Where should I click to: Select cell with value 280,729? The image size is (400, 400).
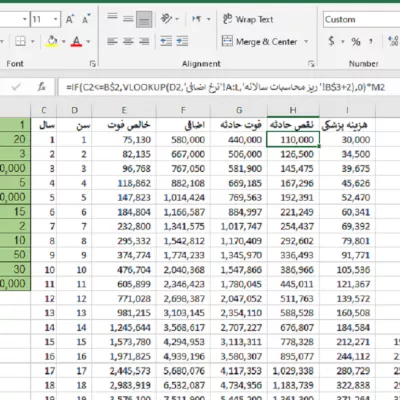(347, 371)
